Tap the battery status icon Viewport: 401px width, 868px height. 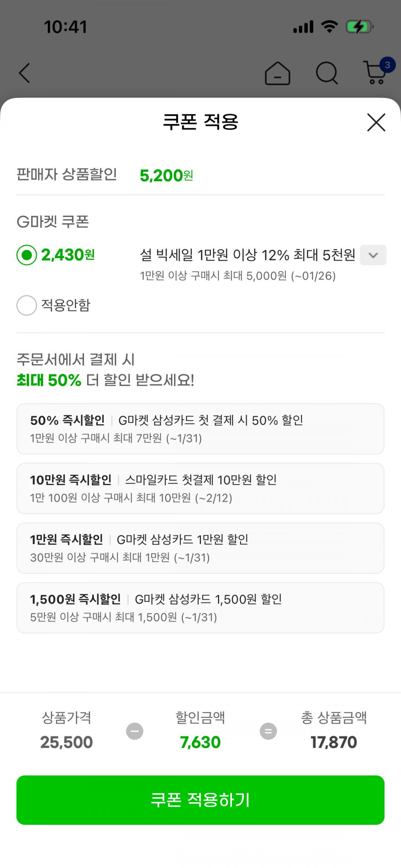coord(359,27)
